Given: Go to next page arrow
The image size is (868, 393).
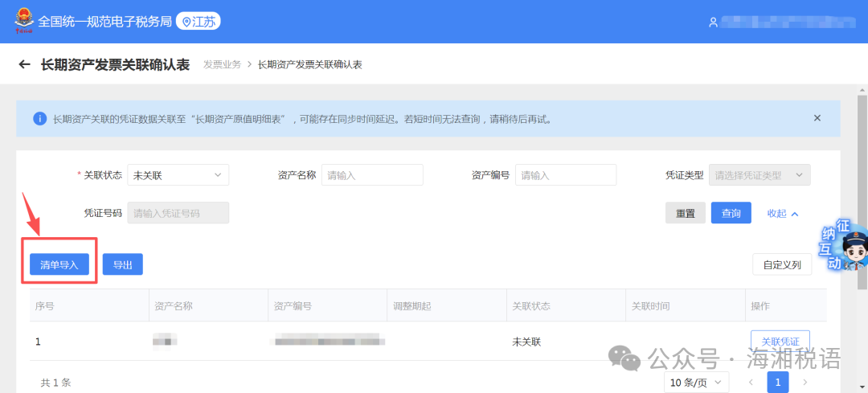Looking at the screenshot, I should (805, 382).
